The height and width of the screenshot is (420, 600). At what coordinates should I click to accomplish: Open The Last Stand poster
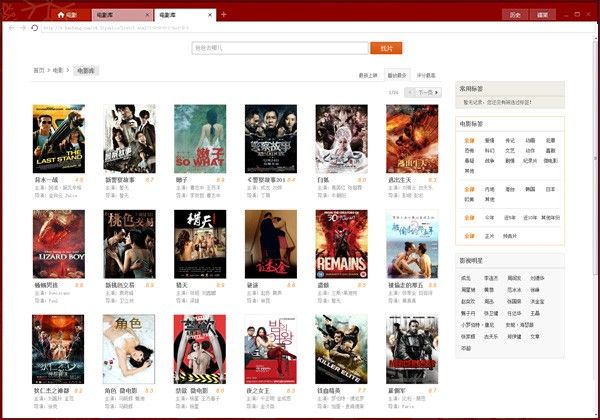[x=59, y=139]
